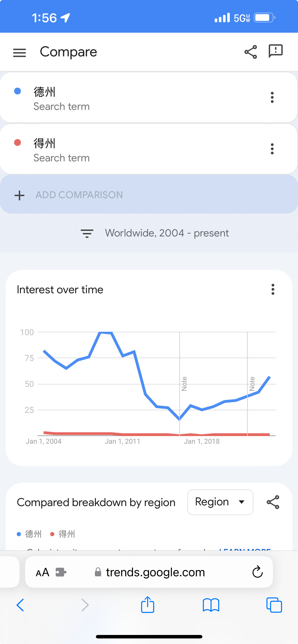298x644 pixels.
Task: Open the hamburger menu next to Compare
Action: [x=19, y=53]
